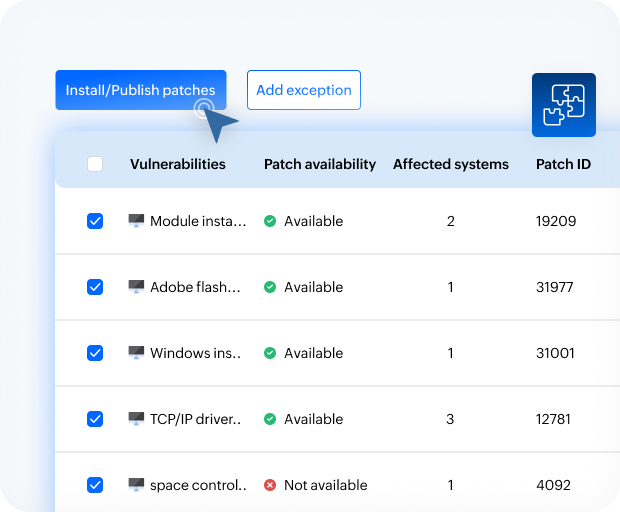This screenshot has height=512, width=620.
Task: Select the space control.. vulnerability name
Action: (198, 486)
